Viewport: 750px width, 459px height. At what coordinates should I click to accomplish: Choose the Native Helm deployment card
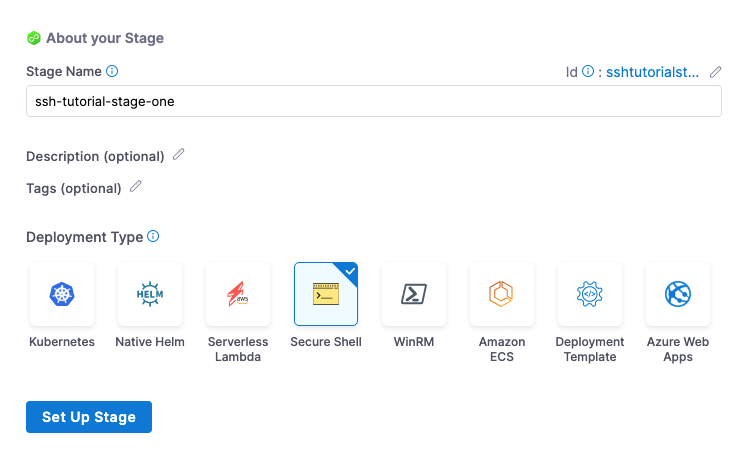coord(150,294)
